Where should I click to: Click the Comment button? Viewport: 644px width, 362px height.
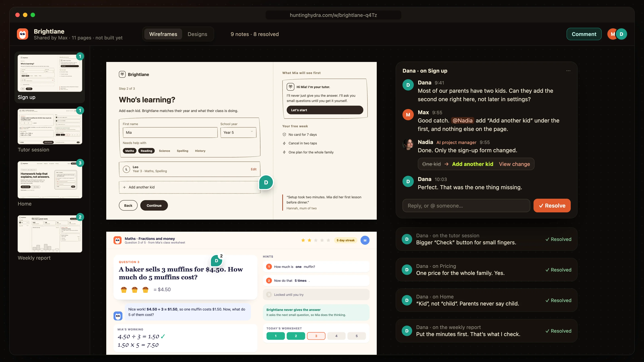(x=584, y=34)
